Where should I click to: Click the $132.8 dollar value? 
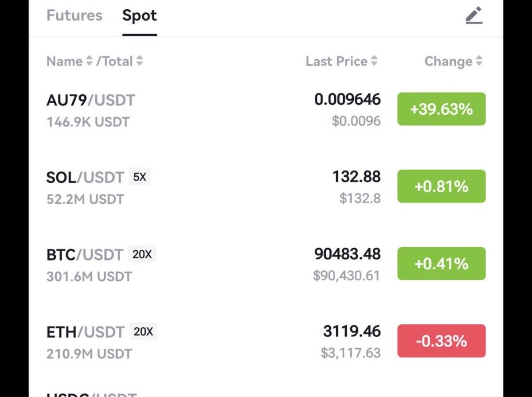click(x=360, y=198)
